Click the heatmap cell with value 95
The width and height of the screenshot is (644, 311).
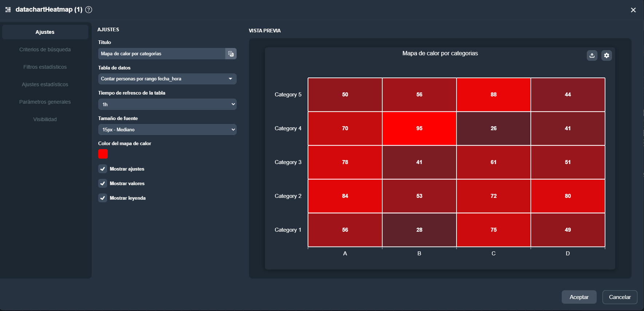click(x=419, y=128)
